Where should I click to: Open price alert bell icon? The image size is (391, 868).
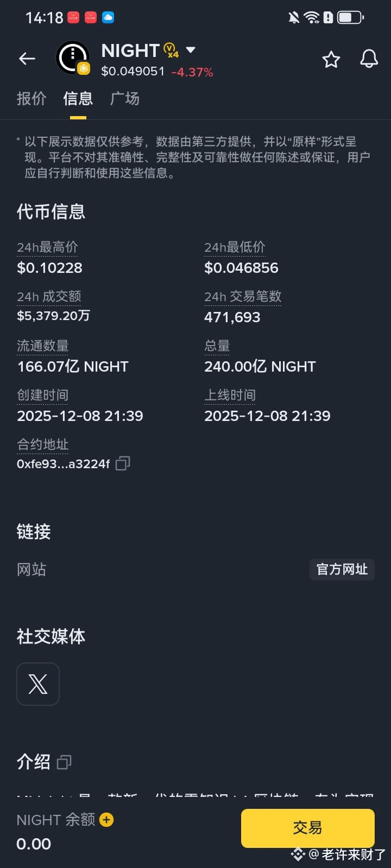coord(369,59)
